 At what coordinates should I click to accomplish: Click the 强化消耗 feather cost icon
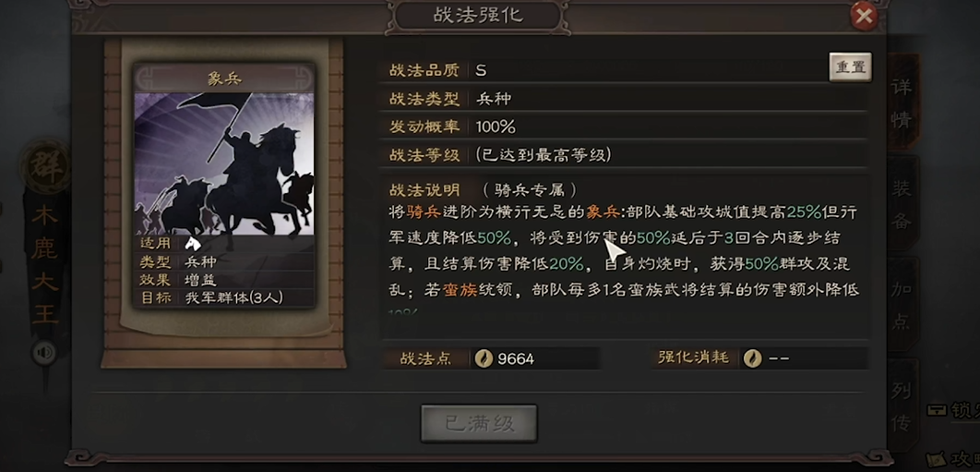pos(752,358)
